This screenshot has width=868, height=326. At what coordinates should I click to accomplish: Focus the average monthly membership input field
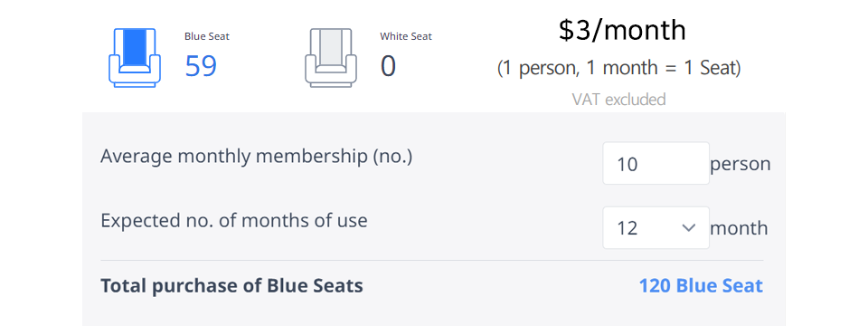[656, 164]
